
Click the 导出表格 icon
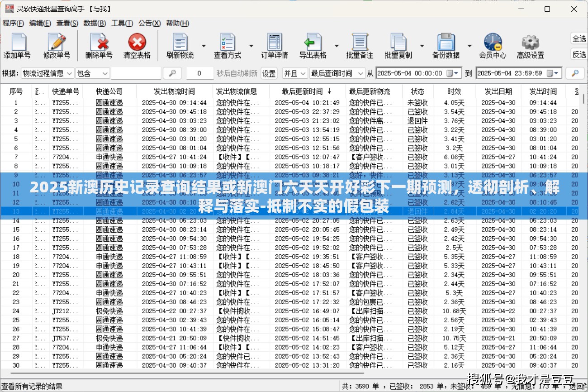tap(313, 46)
